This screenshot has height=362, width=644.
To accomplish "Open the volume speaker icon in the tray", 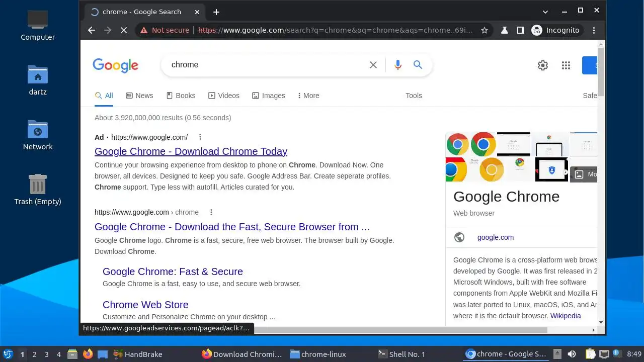I will pyautogui.click(x=572, y=354).
